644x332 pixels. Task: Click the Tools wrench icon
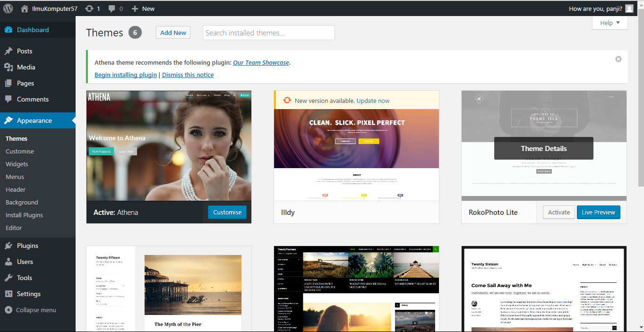9,278
